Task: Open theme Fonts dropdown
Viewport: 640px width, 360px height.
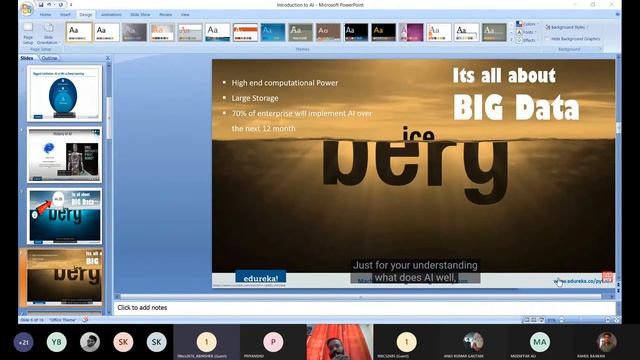Action: [x=527, y=32]
